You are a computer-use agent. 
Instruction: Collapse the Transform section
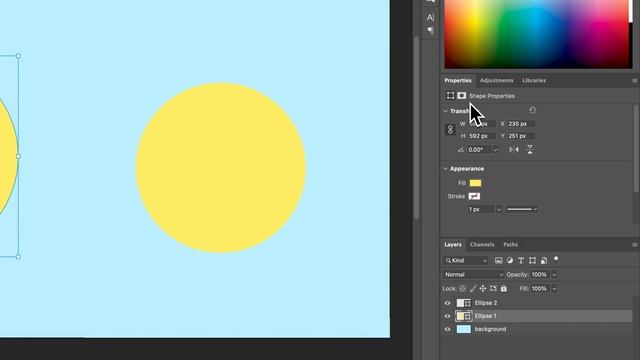click(x=446, y=111)
